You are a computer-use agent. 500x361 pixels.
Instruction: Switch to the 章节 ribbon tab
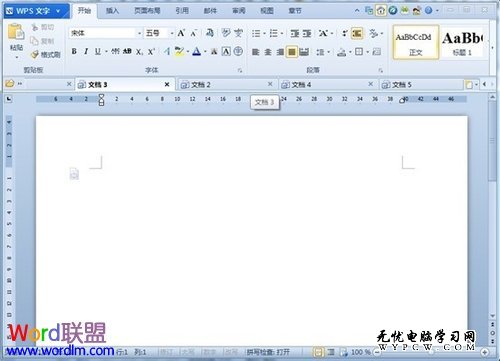[x=295, y=11]
